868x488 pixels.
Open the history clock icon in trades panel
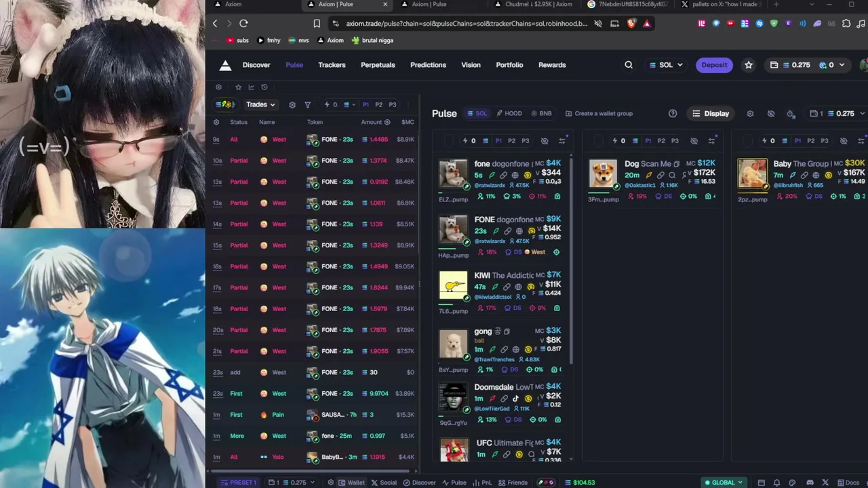tap(264, 87)
